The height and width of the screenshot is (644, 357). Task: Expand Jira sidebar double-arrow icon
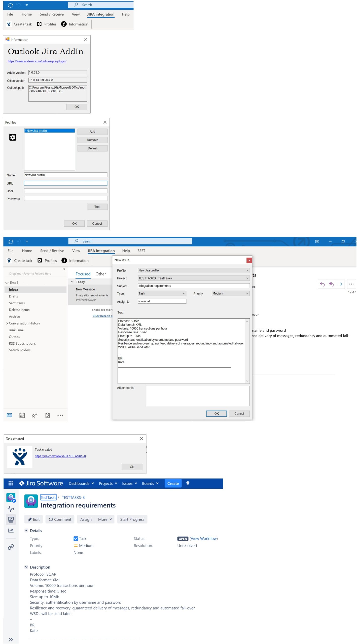[x=11, y=639]
